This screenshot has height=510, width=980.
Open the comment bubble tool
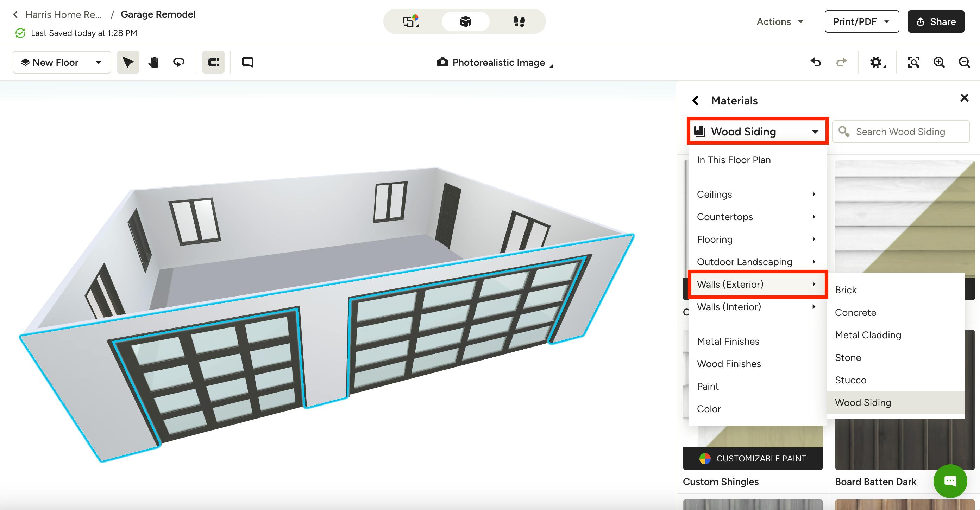[248, 62]
